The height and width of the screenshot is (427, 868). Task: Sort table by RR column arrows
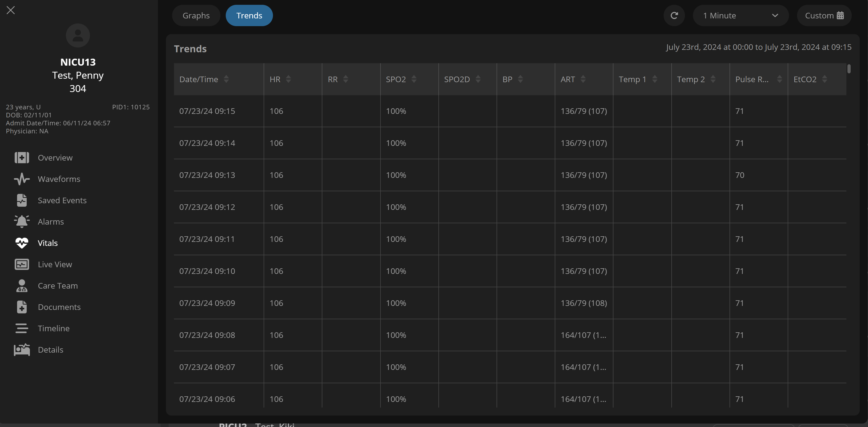coord(346,79)
